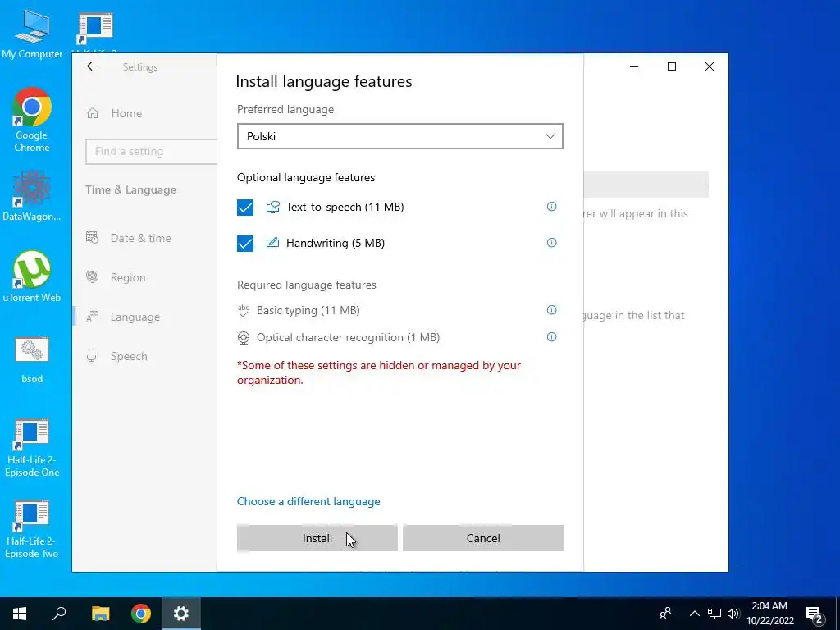Select Half-Life 2 Episode One shortcut

pyautogui.click(x=32, y=448)
